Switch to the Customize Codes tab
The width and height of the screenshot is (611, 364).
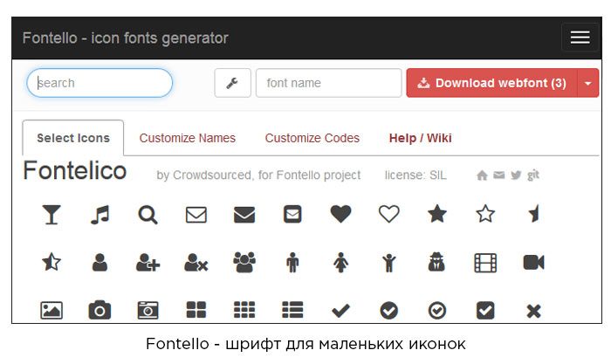click(312, 138)
